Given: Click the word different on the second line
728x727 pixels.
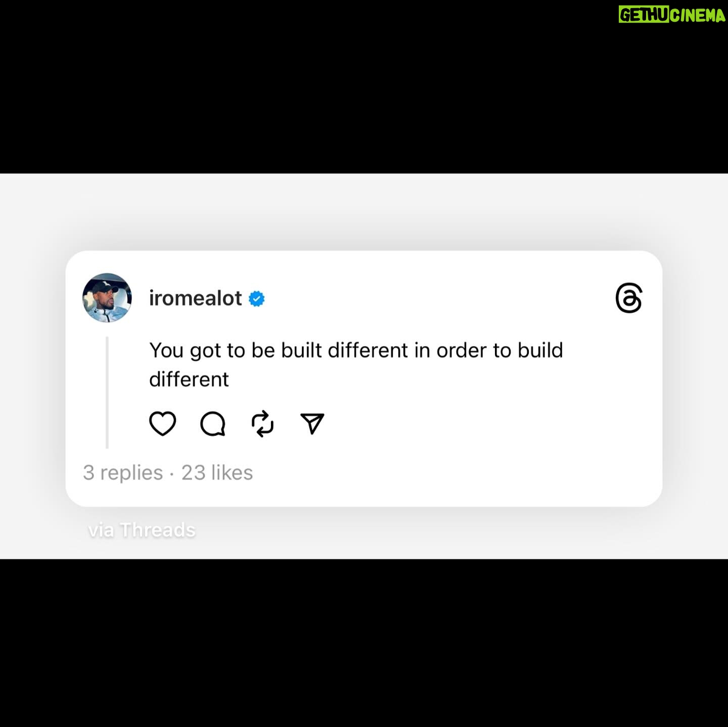Looking at the screenshot, I should [189, 379].
